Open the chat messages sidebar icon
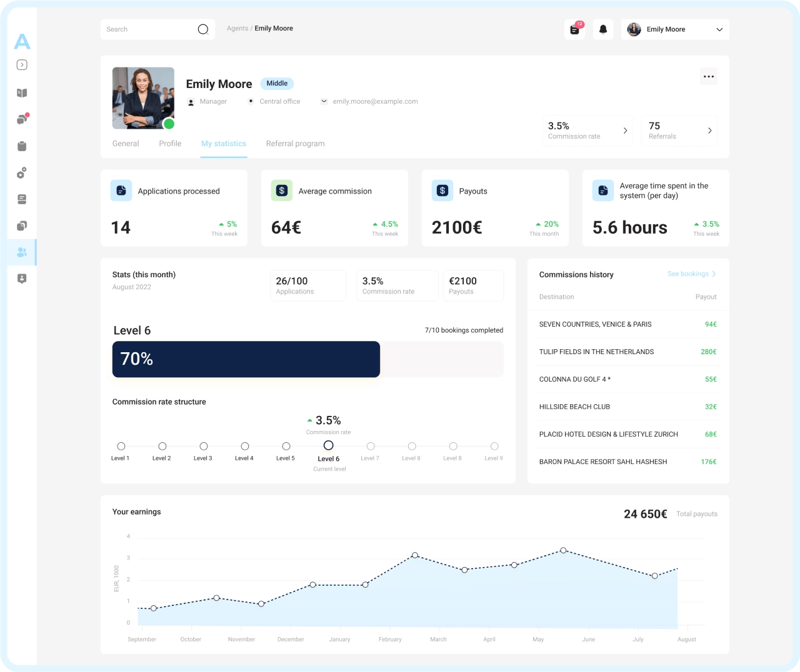The height and width of the screenshot is (672, 800). coord(22,119)
